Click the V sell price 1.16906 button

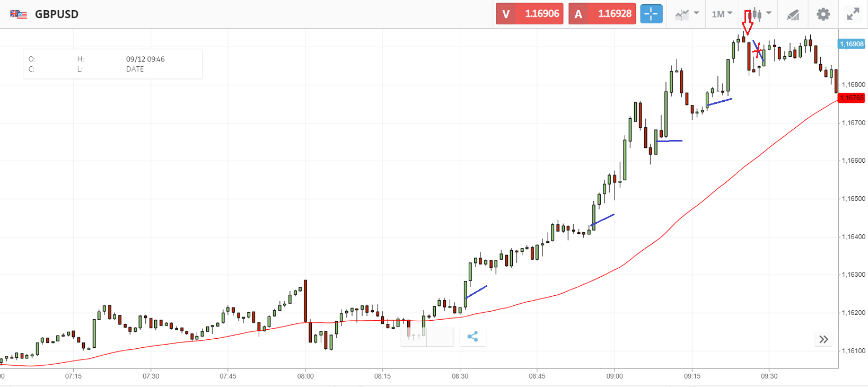pyautogui.click(x=530, y=14)
